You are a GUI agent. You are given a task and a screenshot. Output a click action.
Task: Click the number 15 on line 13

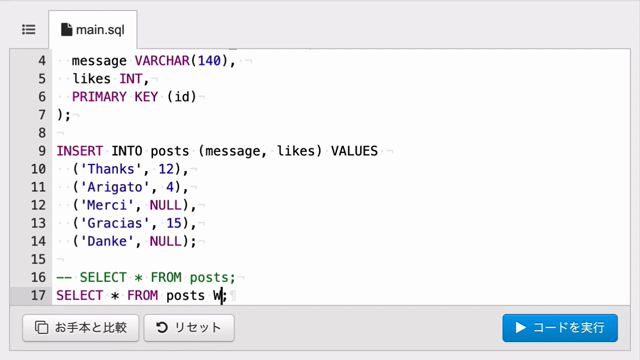(x=173, y=223)
